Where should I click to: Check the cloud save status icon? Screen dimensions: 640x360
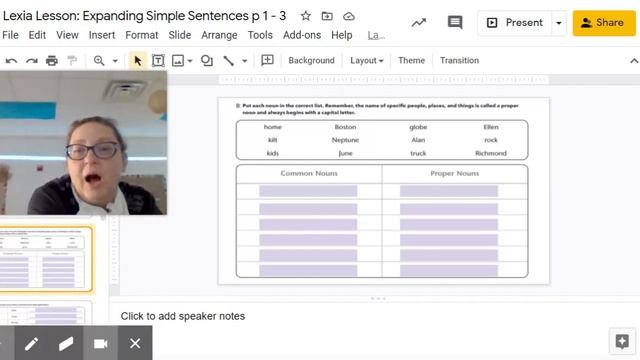click(x=349, y=16)
